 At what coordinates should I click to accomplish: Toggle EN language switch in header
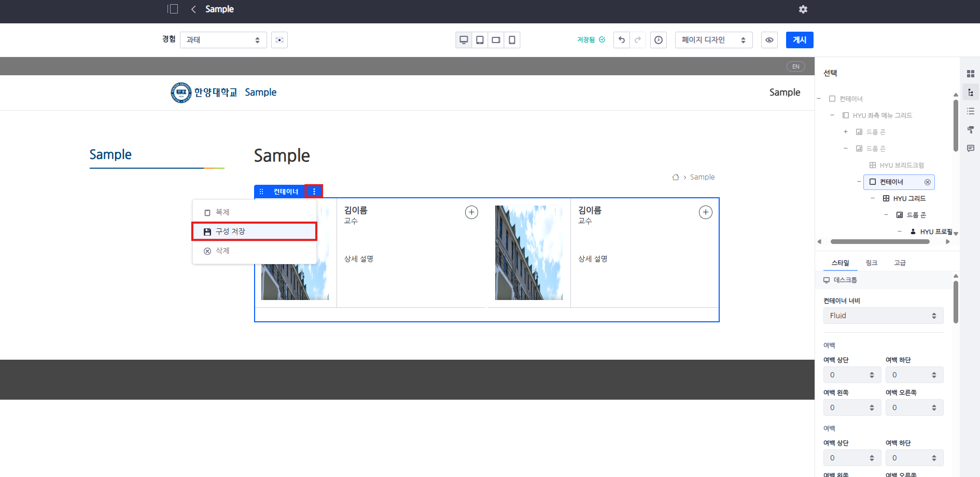click(795, 66)
